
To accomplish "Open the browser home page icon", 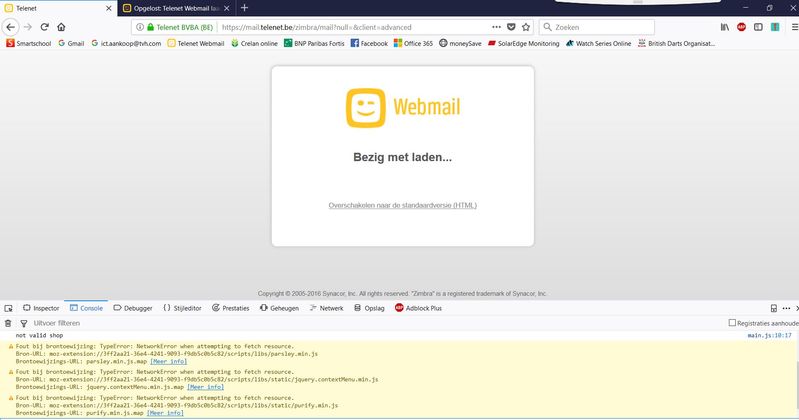I will 61,27.
